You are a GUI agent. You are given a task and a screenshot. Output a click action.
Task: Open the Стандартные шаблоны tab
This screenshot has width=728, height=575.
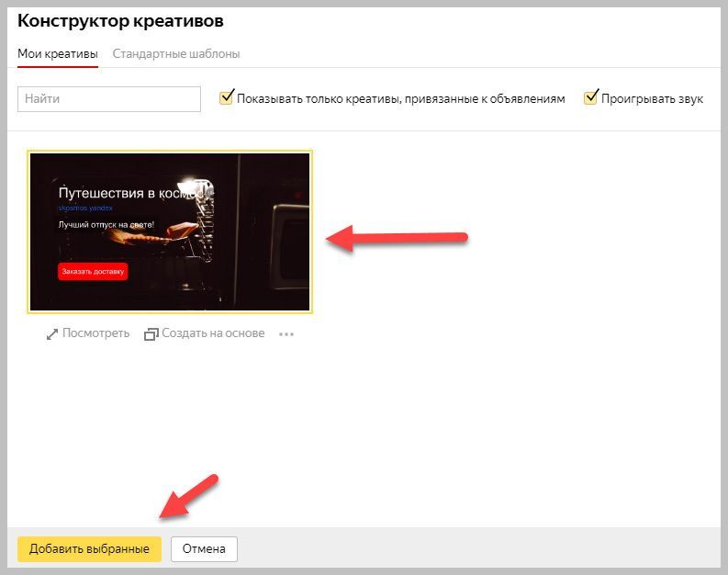[x=176, y=54]
